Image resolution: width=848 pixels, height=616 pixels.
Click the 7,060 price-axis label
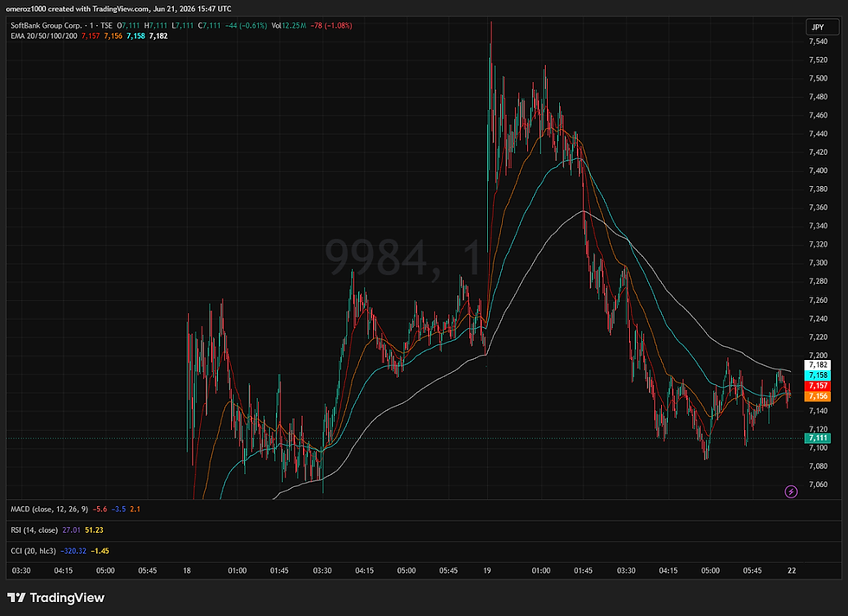818,484
